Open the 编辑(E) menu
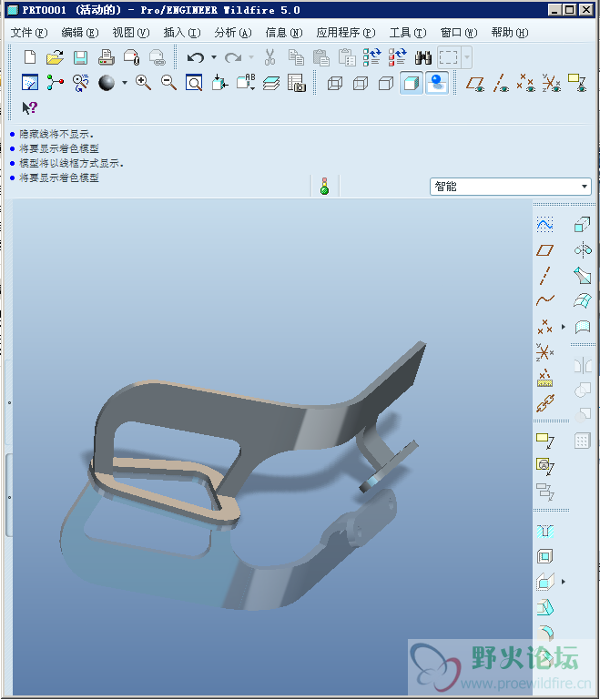 80,33
